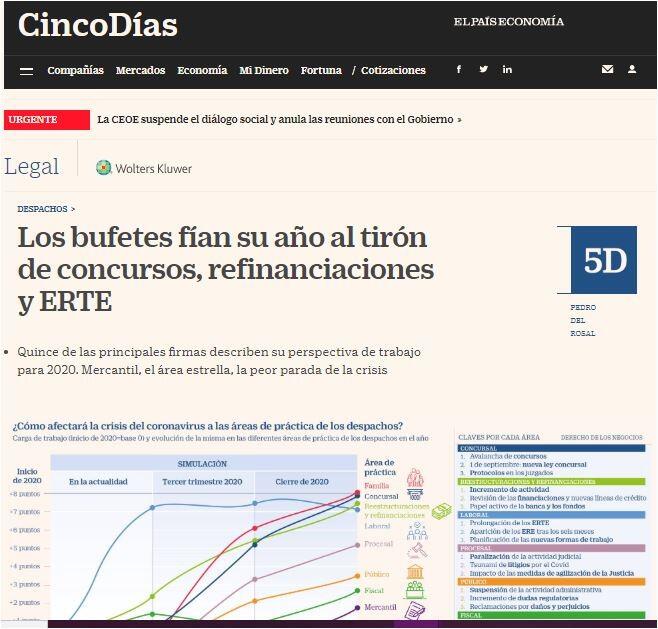Open the hamburger menu icon
Screen dimensions: 658x629
(x=26, y=71)
